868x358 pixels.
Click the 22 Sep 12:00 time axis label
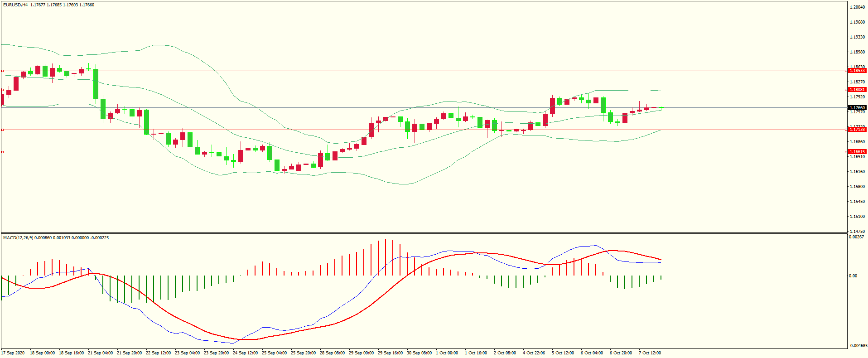pos(159,353)
